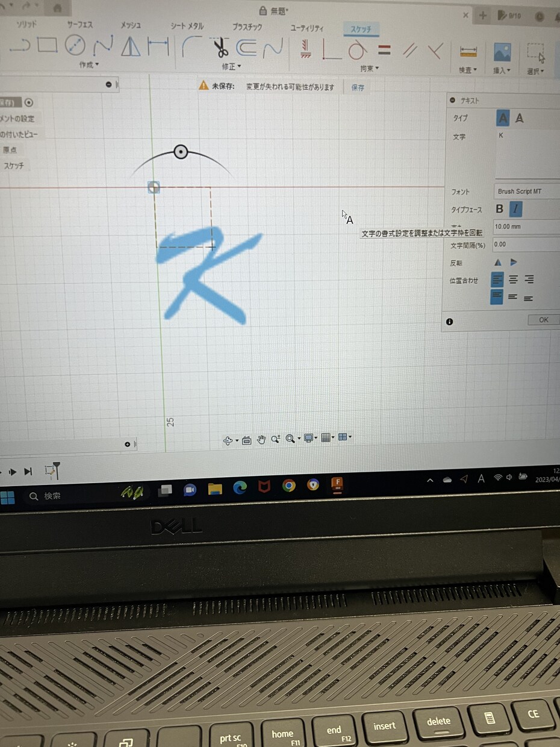Align text center horizontally
The height and width of the screenshot is (747, 560).
click(514, 279)
